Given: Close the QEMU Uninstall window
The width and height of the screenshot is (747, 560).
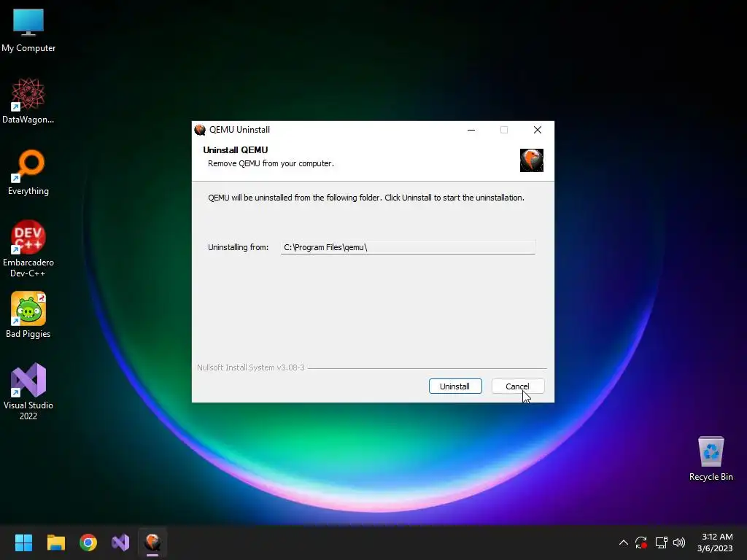Looking at the screenshot, I should click(538, 130).
